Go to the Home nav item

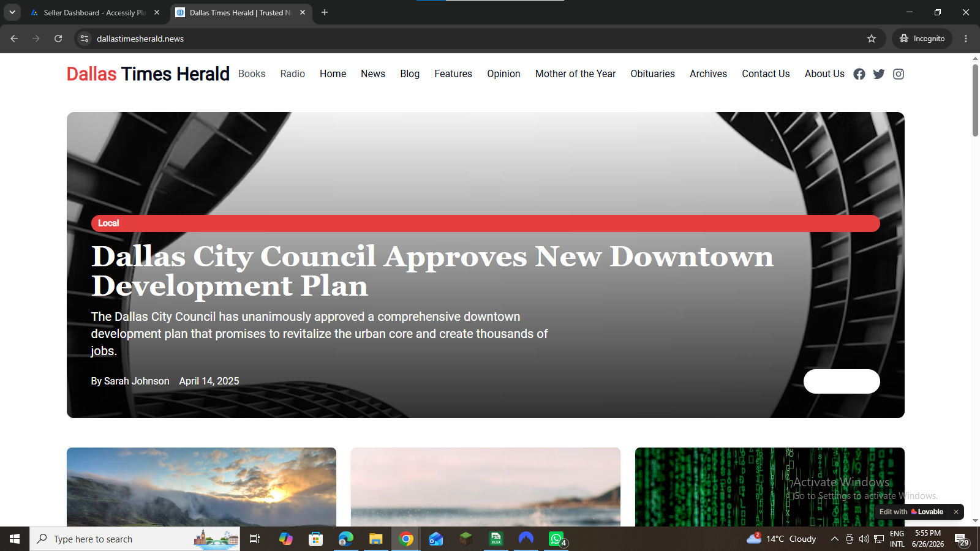[x=333, y=73]
